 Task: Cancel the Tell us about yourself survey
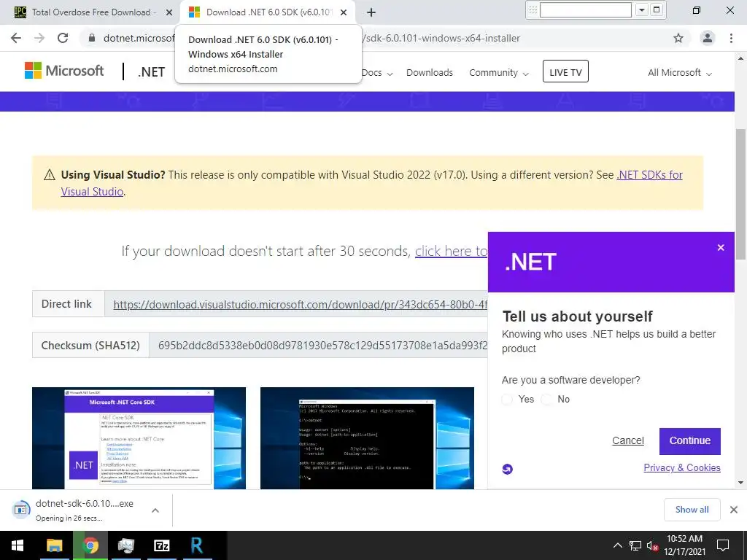pos(628,441)
